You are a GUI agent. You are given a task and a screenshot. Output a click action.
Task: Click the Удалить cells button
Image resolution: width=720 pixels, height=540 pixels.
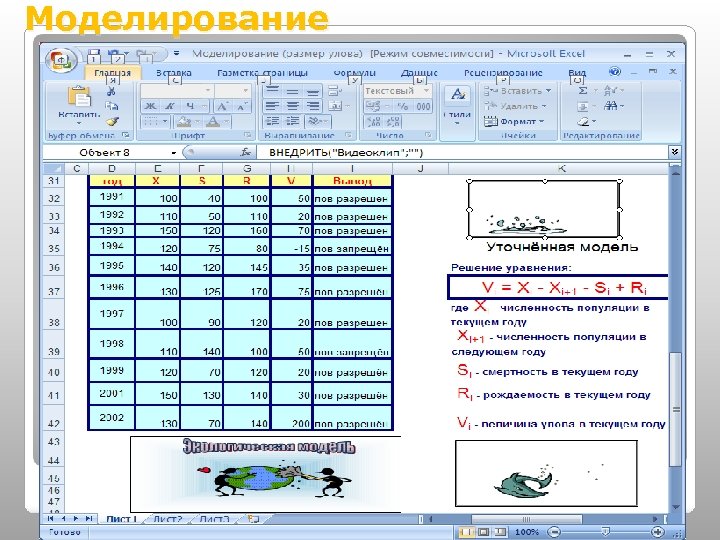coord(515,106)
